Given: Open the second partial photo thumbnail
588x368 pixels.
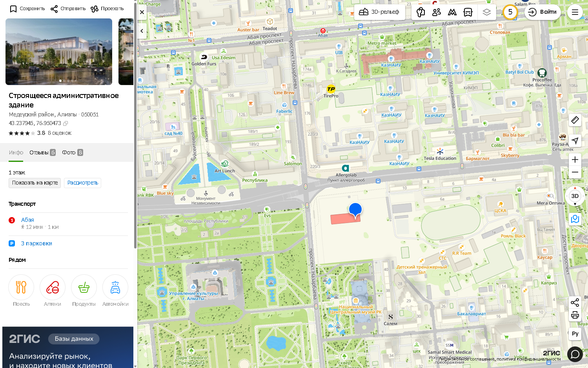Looking at the screenshot, I should coord(126,52).
